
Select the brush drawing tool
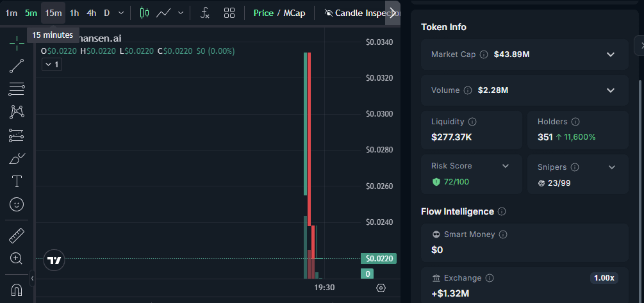(17, 158)
